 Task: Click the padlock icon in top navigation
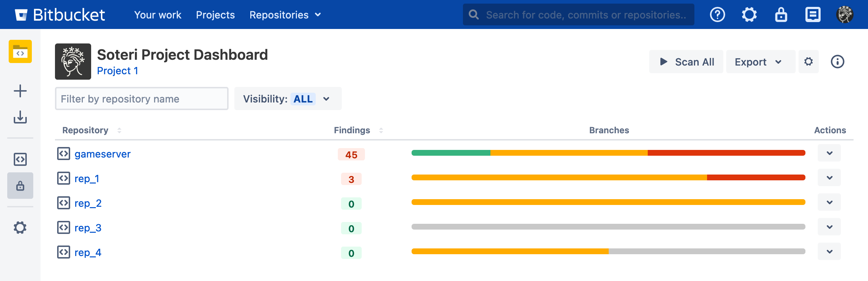click(x=781, y=15)
